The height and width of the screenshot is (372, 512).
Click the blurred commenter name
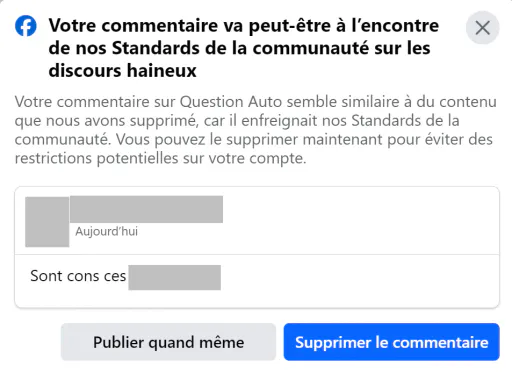(146, 209)
